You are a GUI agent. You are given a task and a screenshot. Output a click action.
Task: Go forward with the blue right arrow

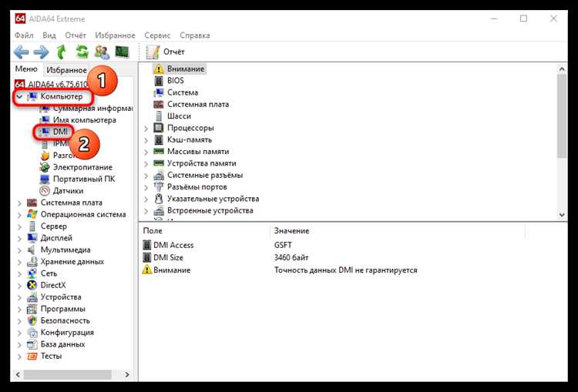point(41,52)
